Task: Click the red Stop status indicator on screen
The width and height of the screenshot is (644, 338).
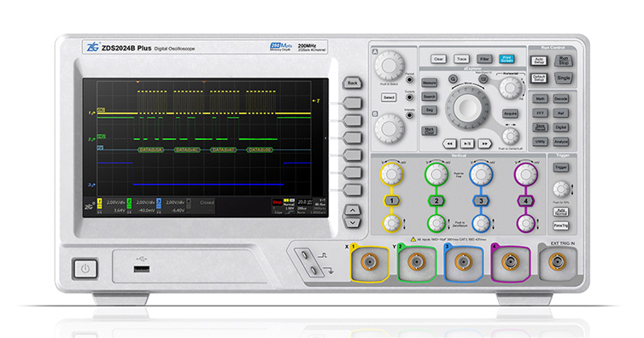Action: pos(278,202)
